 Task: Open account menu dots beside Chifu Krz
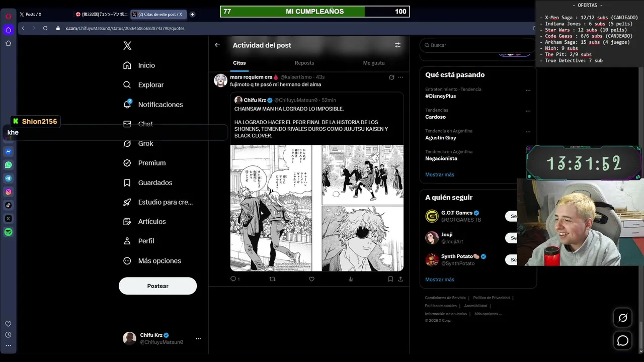click(x=198, y=339)
